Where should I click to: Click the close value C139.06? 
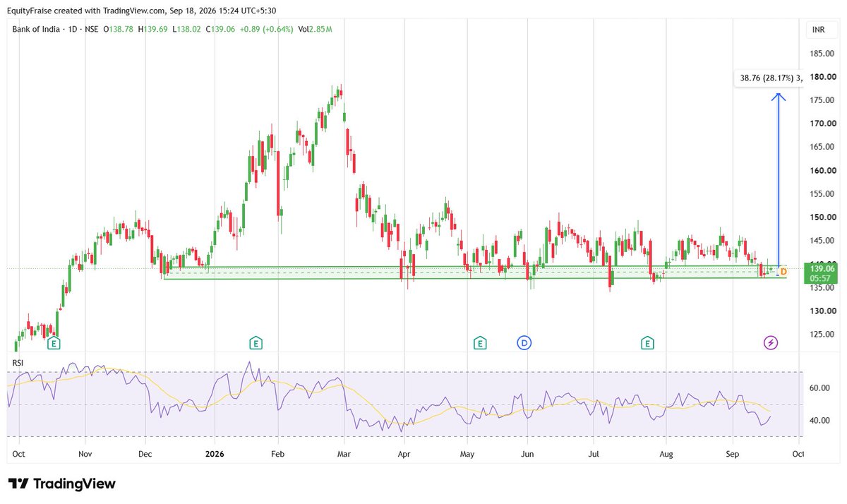tap(221, 30)
